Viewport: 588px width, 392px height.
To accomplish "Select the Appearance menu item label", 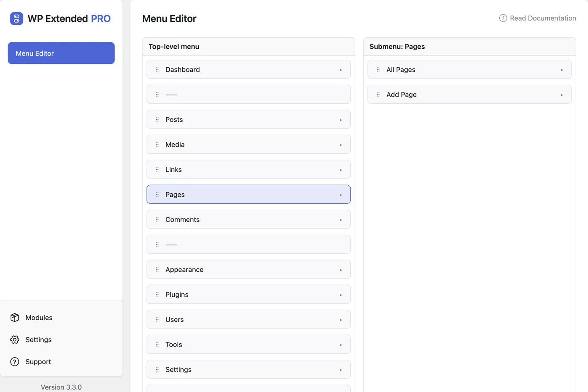I will [184, 270].
